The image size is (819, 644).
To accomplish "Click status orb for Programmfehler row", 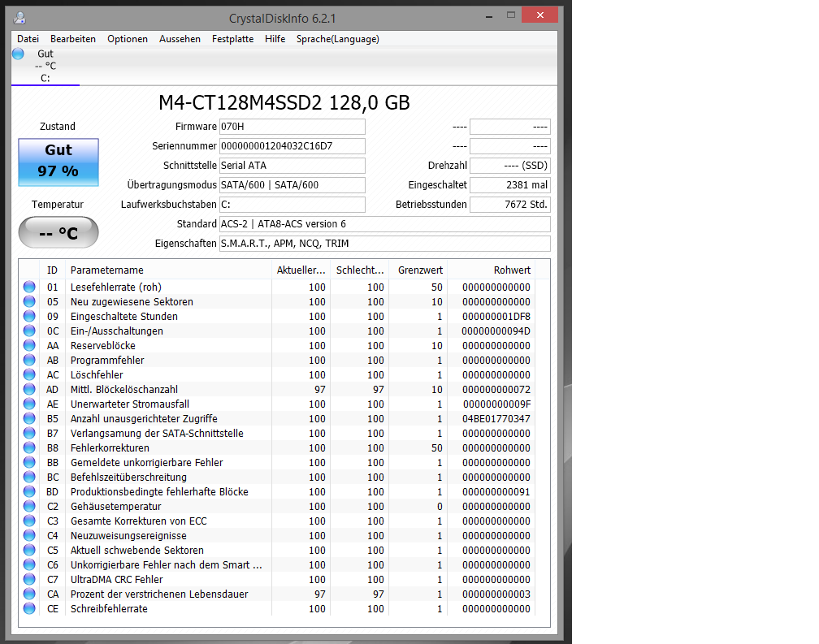I will 29,360.
